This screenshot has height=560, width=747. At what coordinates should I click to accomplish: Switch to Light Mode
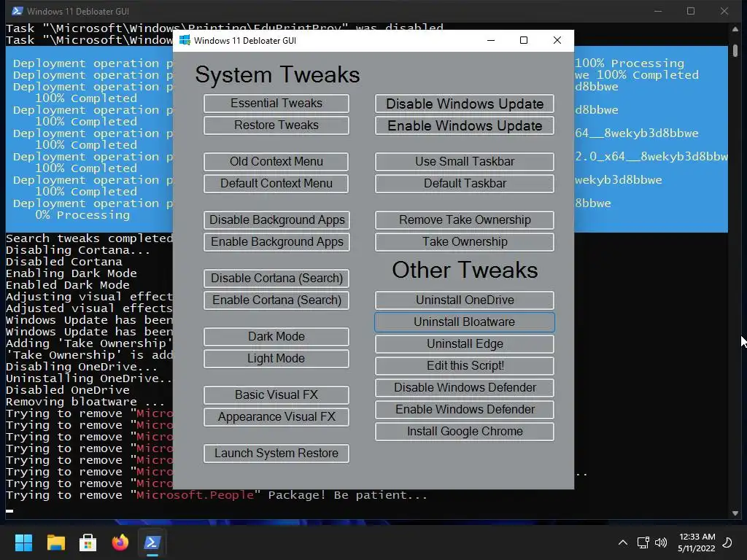[276, 359]
